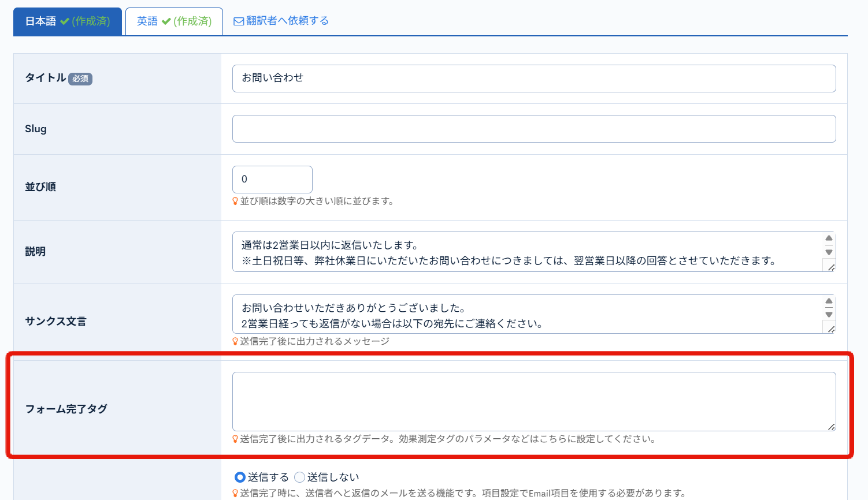Click the タイトル field label
This screenshot has width=868, height=500.
tap(46, 77)
